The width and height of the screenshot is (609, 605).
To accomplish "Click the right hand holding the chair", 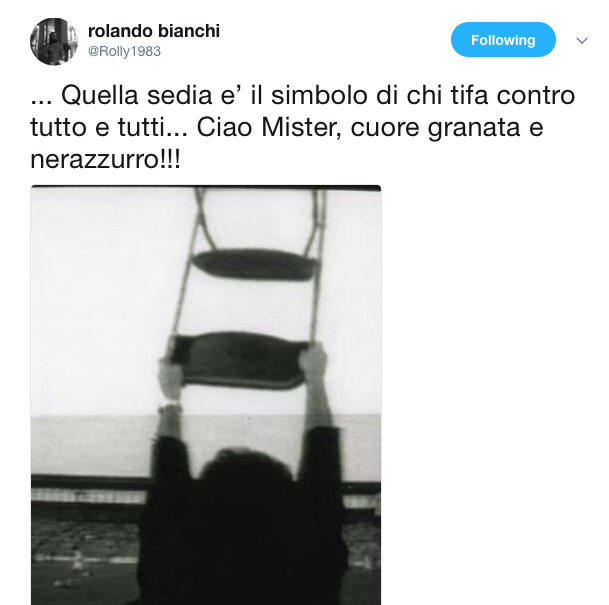I will (313, 360).
